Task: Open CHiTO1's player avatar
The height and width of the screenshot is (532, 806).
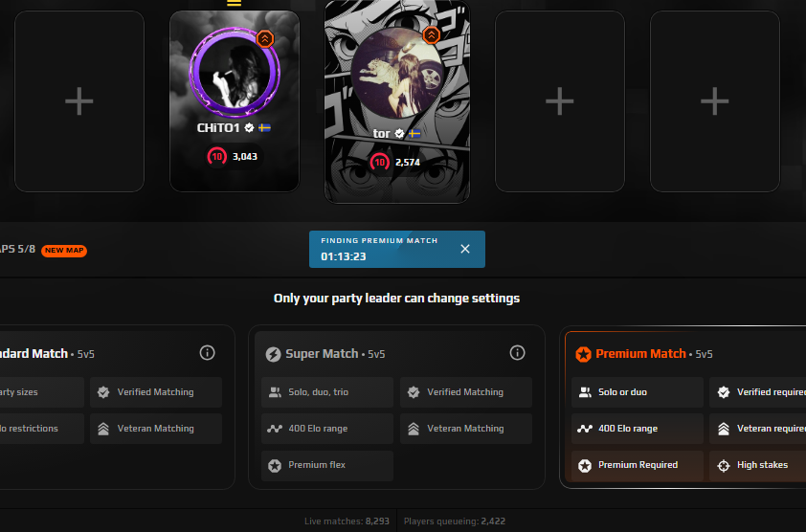Action: pyautogui.click(x=235, y=73)
